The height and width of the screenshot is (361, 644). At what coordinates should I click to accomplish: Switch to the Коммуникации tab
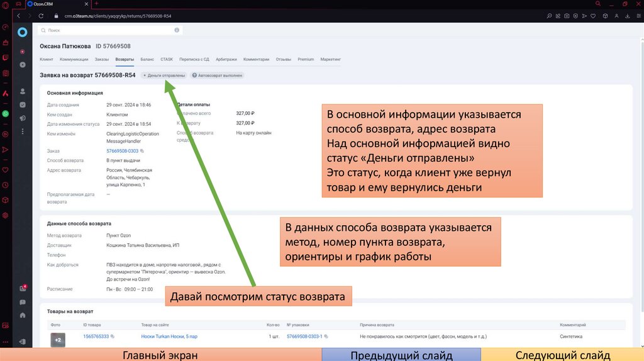click(x=74, y=59)
